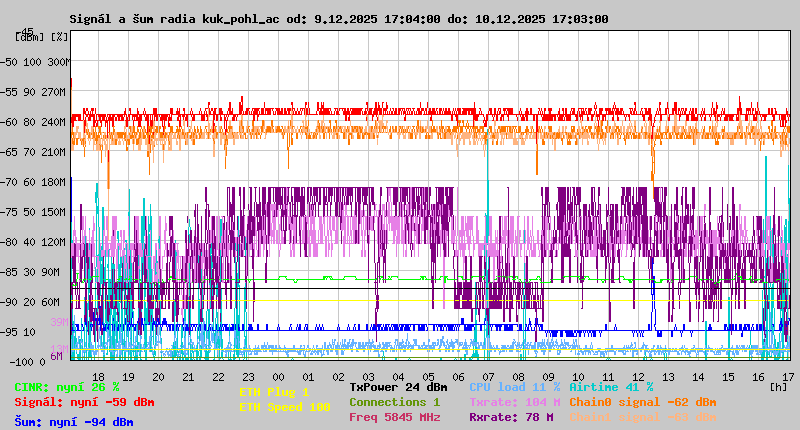Click the Chain0 signal -62 dBm legend label
The height and width of the screenshot is (430, 800).
point(643,402)
